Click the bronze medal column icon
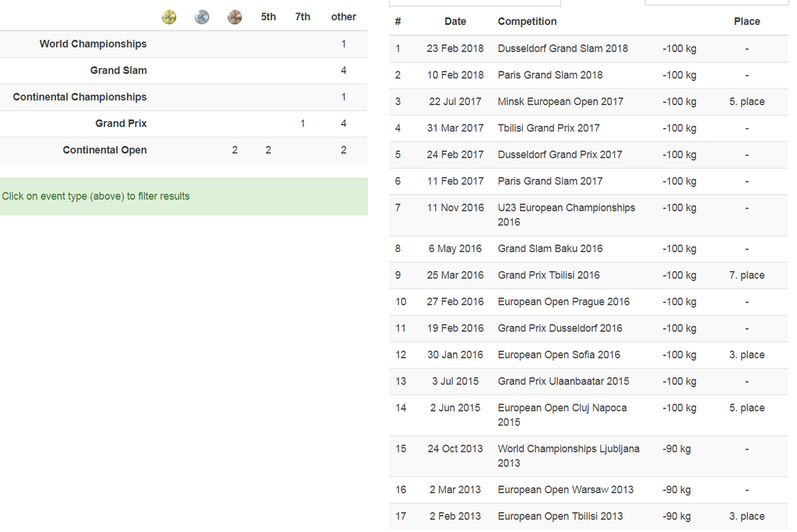This screenshot has height=532, width=797. (234, 17)
